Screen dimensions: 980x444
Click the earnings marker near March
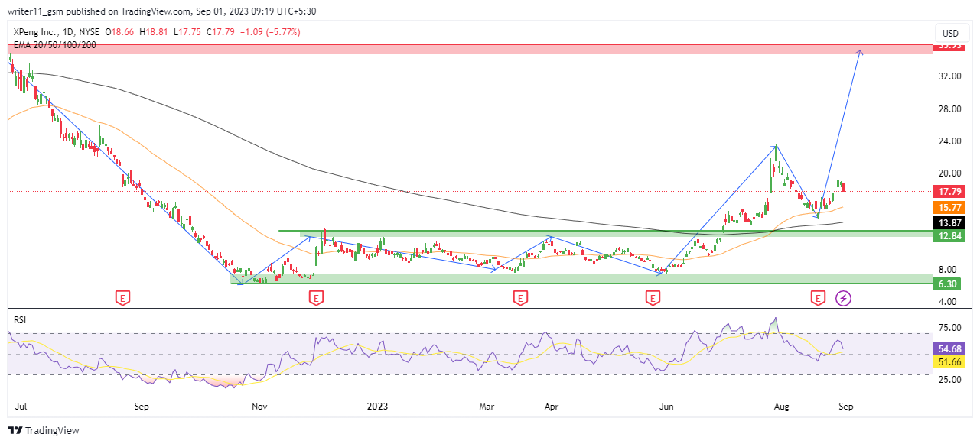520,297
